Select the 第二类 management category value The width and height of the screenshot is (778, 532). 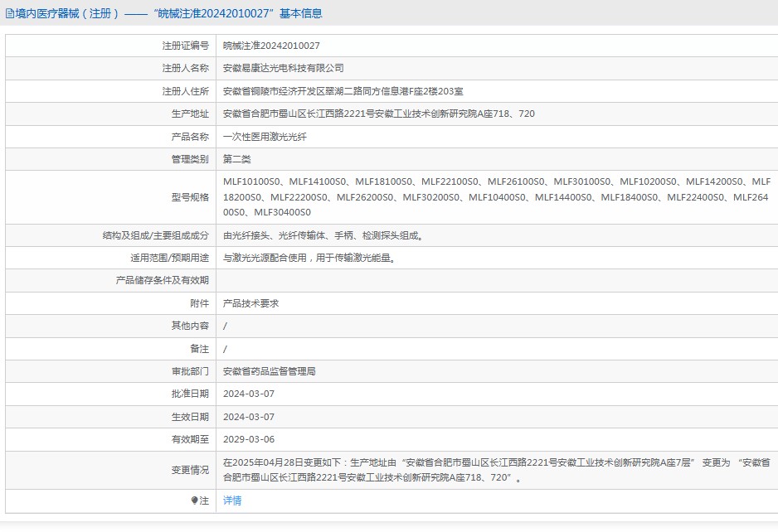point(236,159)
